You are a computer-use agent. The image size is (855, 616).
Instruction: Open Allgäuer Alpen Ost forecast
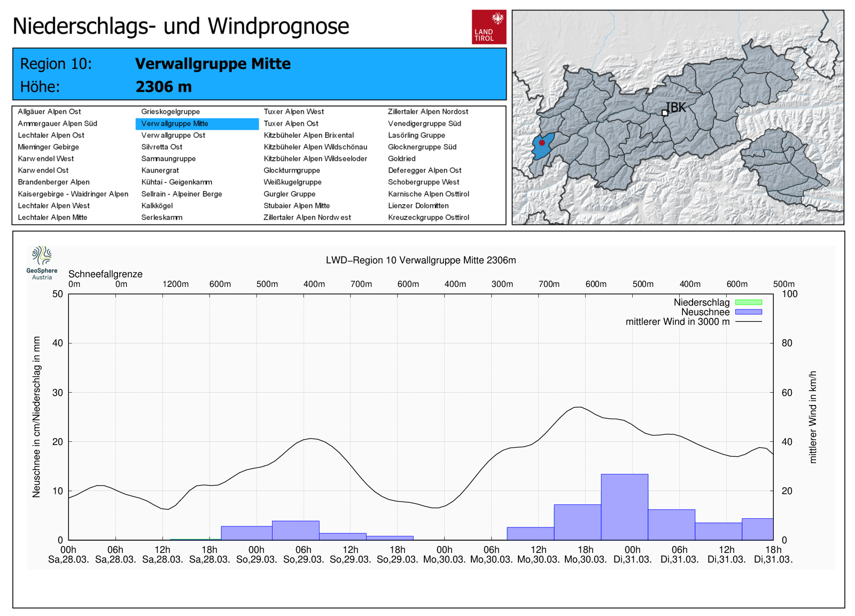click(49, 112)
